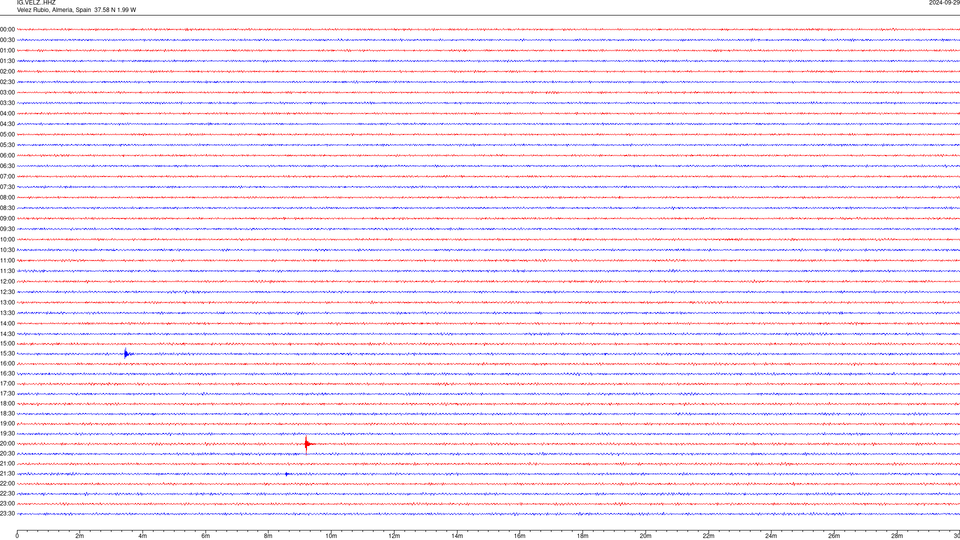The width and height of the screenshot is (960, 540).
Task: Select the small blue event on the 21:30 trace
Action: click(287, 474)
